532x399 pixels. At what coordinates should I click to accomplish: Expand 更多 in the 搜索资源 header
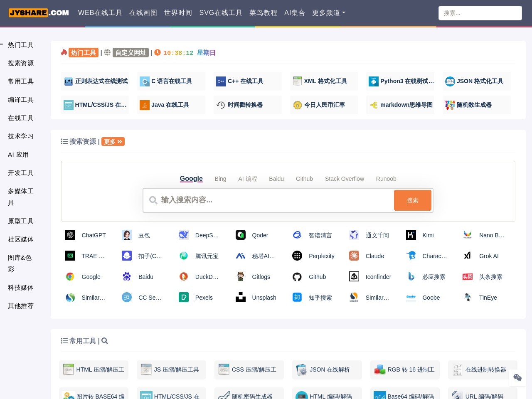pos(113,142)
